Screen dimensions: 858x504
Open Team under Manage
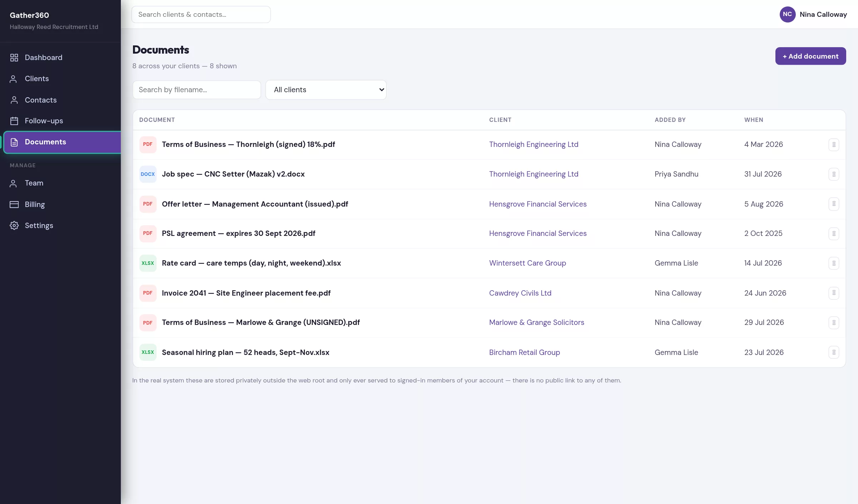60,183
